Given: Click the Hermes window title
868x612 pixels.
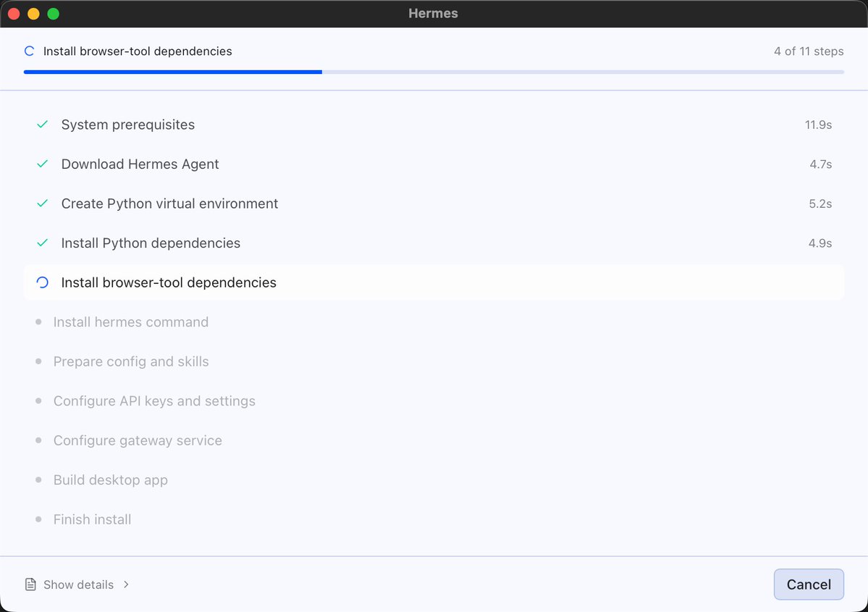Looking at the screenshot, I should 434,13.
